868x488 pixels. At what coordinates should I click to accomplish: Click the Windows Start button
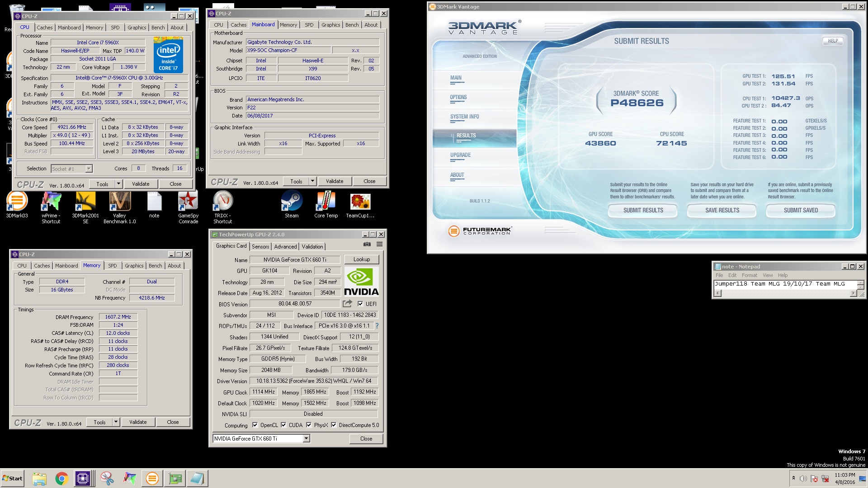tap(12, 479)
